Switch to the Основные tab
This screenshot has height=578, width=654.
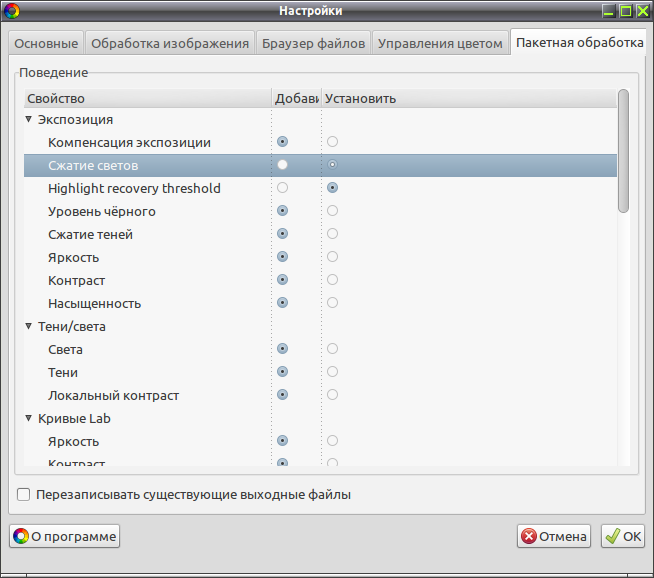[46, 43]
